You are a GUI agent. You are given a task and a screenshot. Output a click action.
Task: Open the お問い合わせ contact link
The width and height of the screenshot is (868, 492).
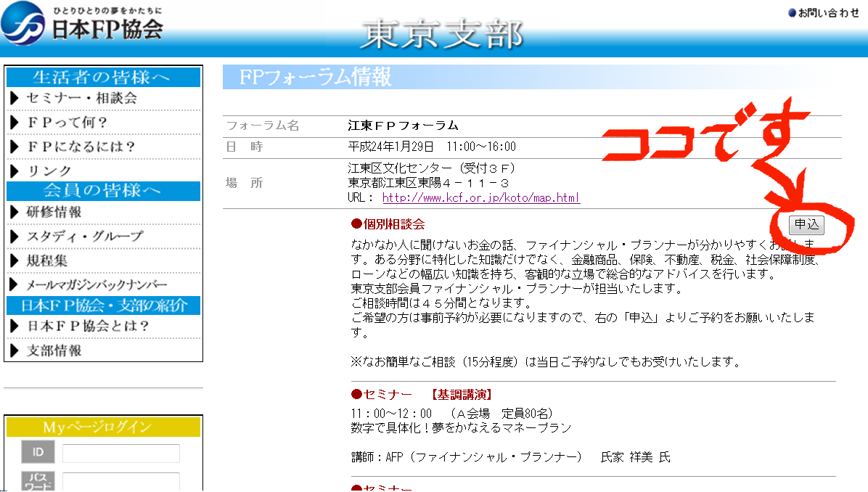(824, 13)
